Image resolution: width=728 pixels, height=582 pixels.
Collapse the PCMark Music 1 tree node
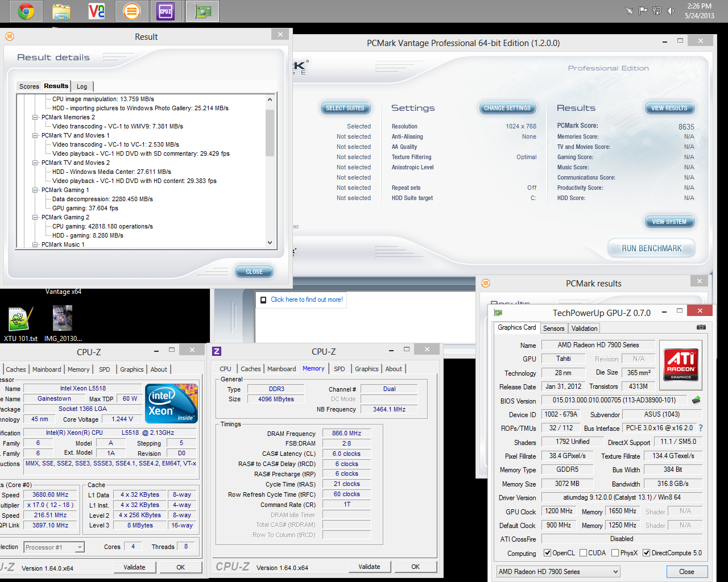(x=35, y=244)
